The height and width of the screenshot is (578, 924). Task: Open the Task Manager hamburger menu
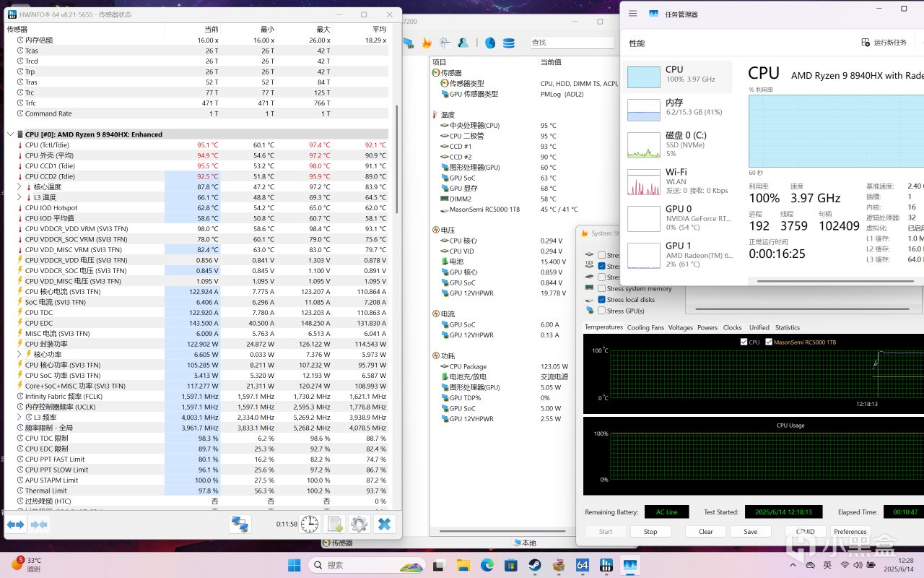[633, 13]
